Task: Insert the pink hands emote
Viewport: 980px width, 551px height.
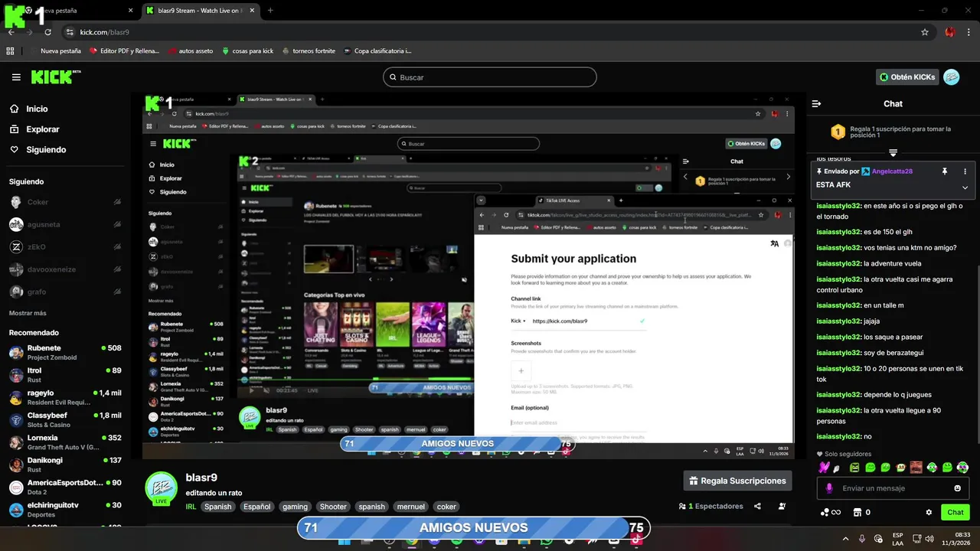Action: 824,468
